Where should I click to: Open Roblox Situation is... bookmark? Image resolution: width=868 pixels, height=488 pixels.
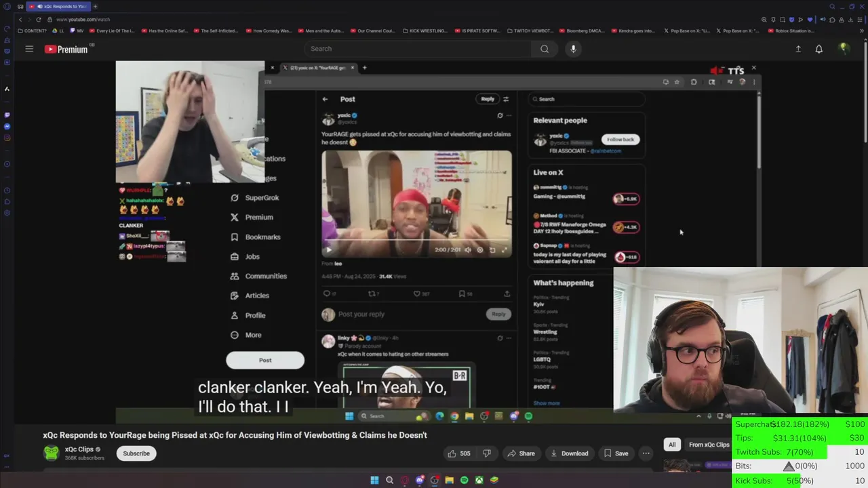tap(791, 30)
